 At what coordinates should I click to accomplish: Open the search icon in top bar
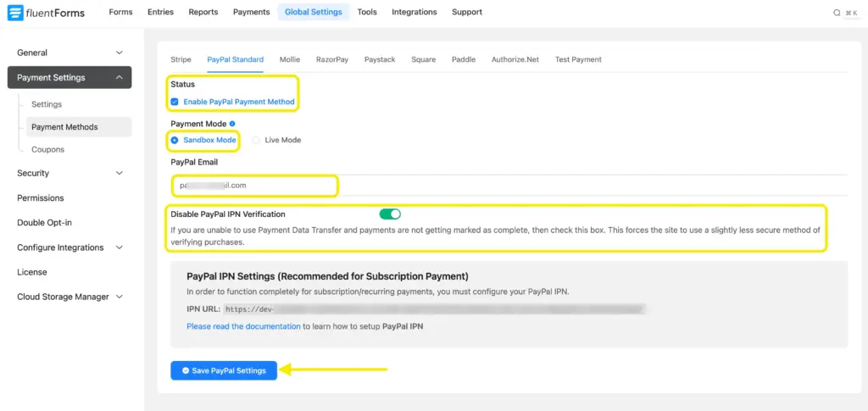(837, 13)
